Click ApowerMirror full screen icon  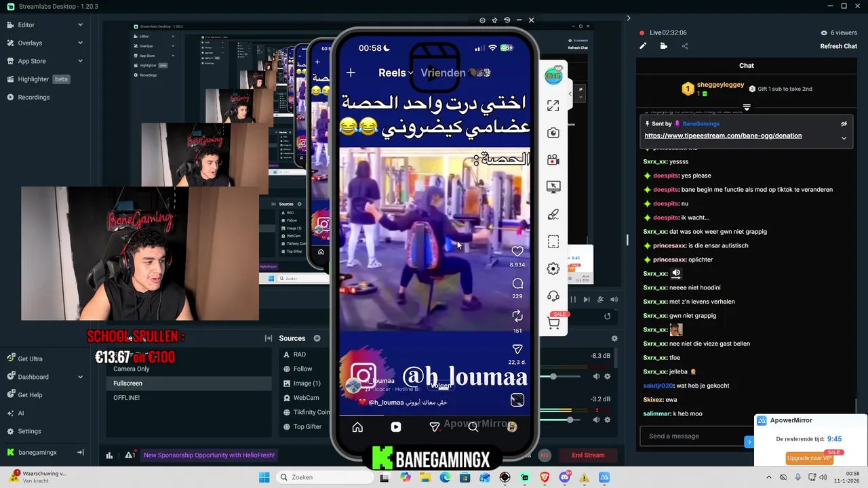tap(553, 106)
